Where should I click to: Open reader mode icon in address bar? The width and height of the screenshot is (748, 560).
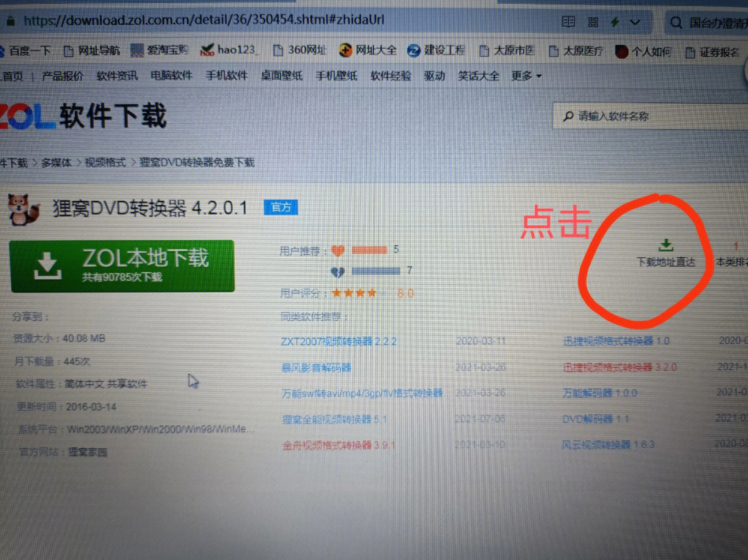pyautogui.click(x=568, y=21)
